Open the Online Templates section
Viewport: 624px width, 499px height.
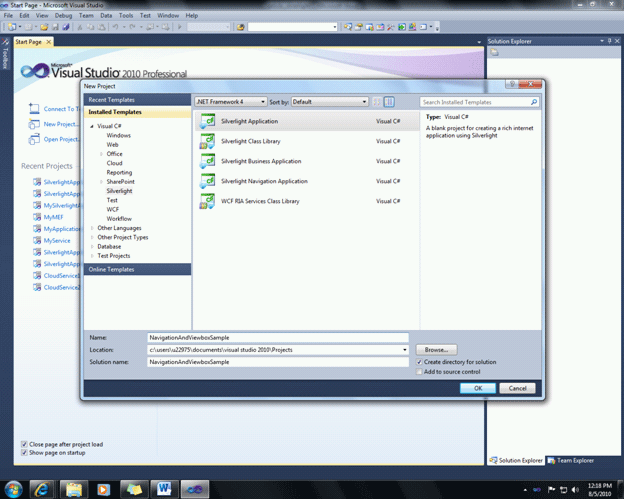(137, 269)
